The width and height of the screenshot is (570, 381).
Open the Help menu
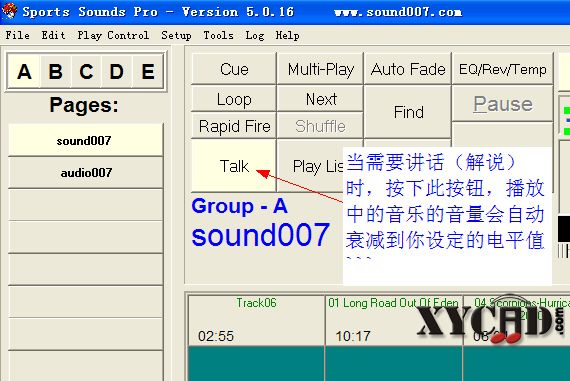pos(287,35)
